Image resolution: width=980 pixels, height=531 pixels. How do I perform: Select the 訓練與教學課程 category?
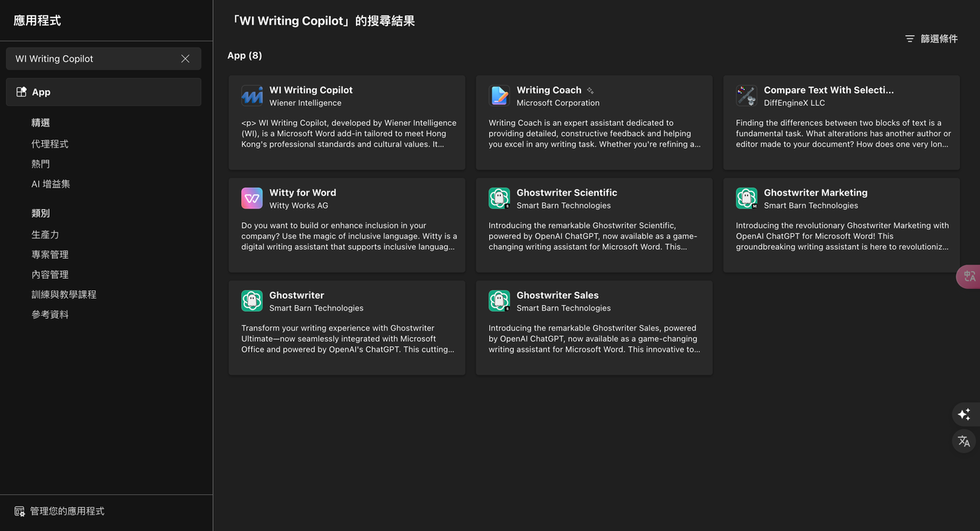[x=64, y=294]
